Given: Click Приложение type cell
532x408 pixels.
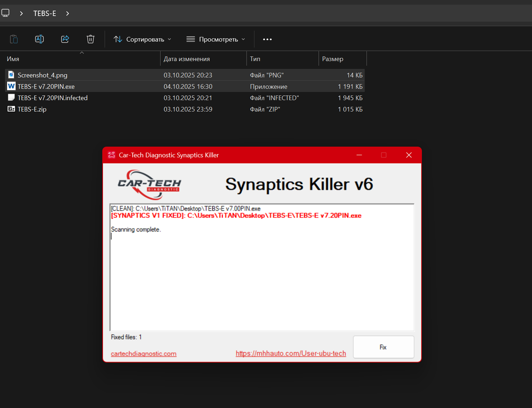Looking at the screenshot, I should 269,87.
